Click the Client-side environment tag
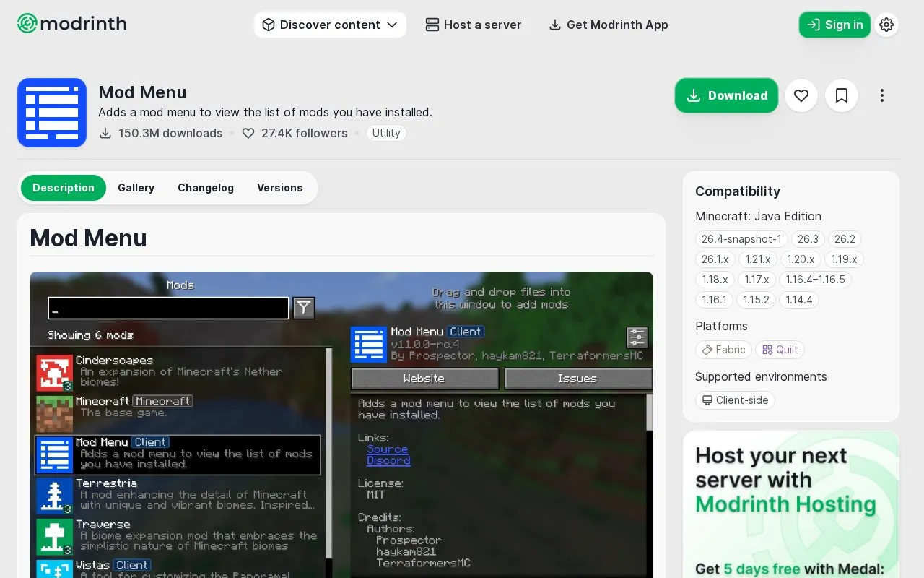 pos(735,400)
